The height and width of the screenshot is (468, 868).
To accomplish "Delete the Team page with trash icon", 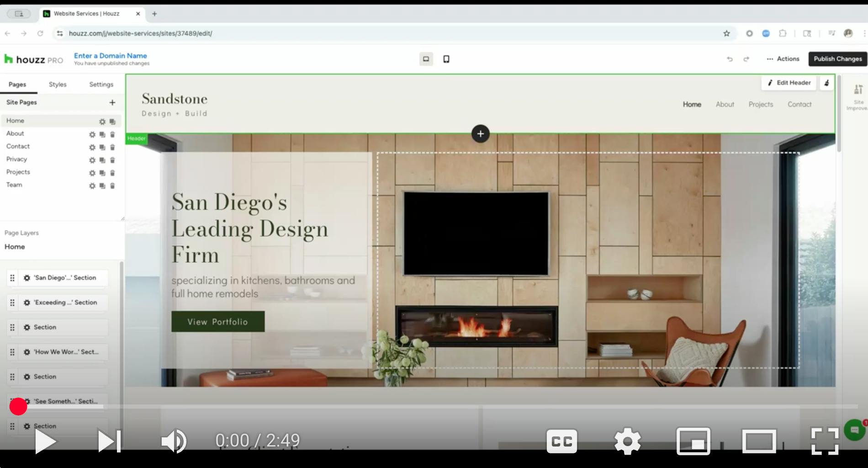I will click(112, 186).
